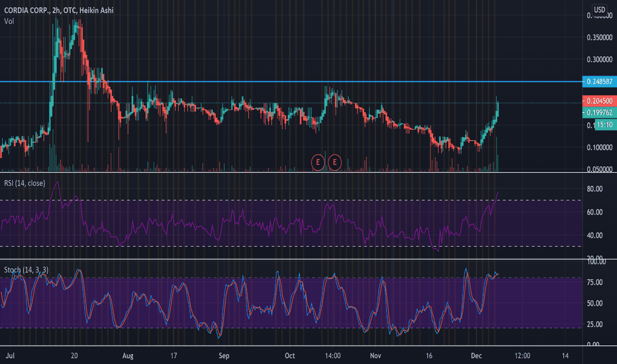Click the 0.100000 price axis value

(599, 147)
